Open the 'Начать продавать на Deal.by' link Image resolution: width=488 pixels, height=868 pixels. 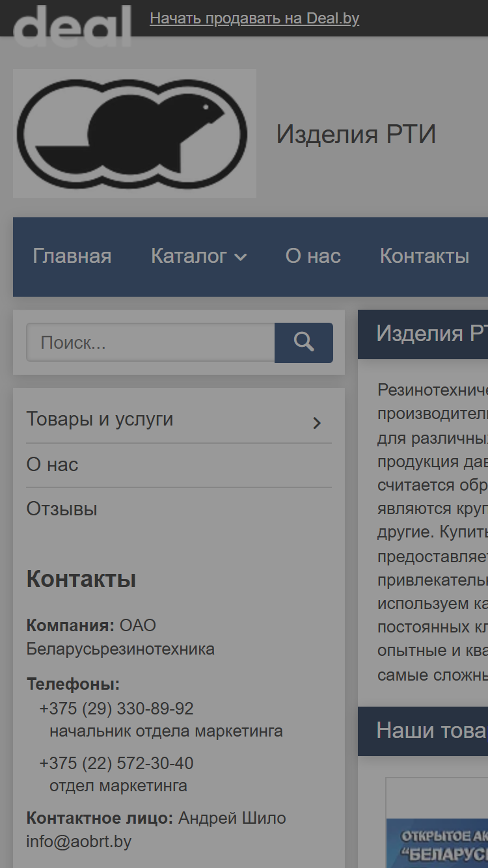tap(254, 18)
